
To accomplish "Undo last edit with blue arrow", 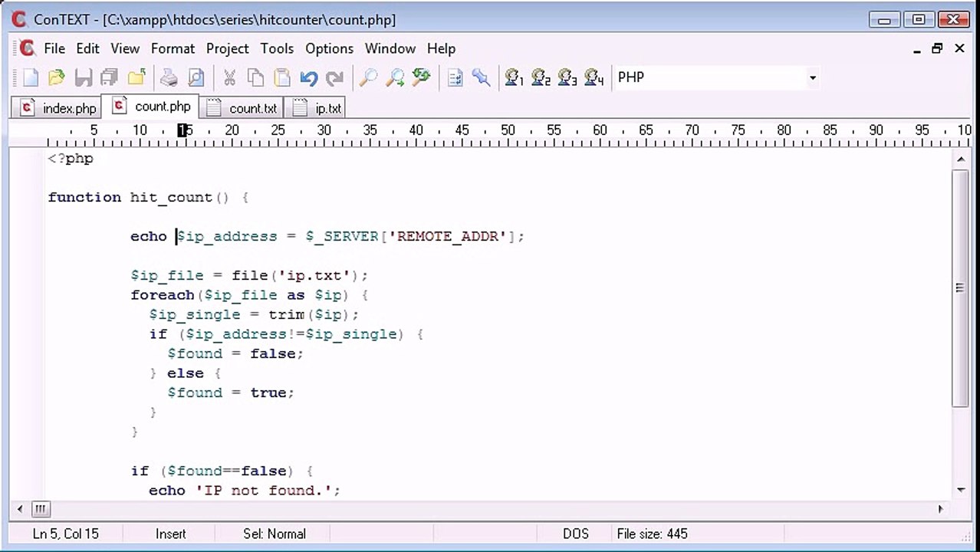I will (308, 77).
